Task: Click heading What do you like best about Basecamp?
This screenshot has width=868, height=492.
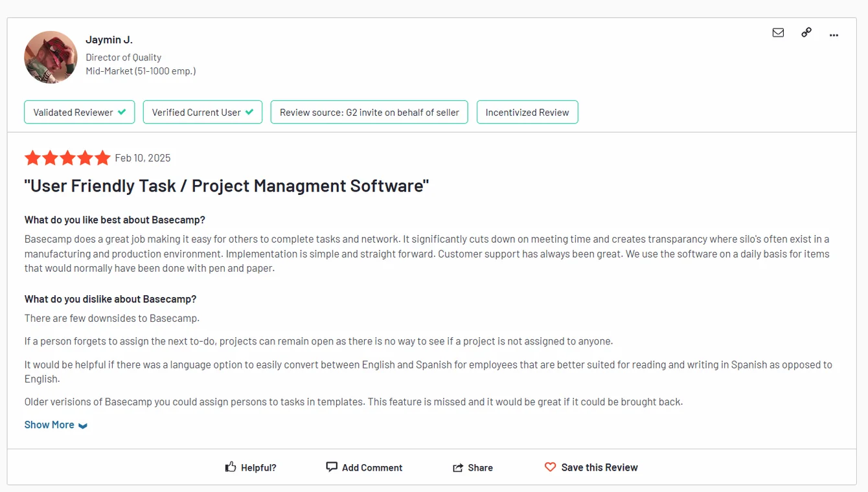Action: point(115,219)
